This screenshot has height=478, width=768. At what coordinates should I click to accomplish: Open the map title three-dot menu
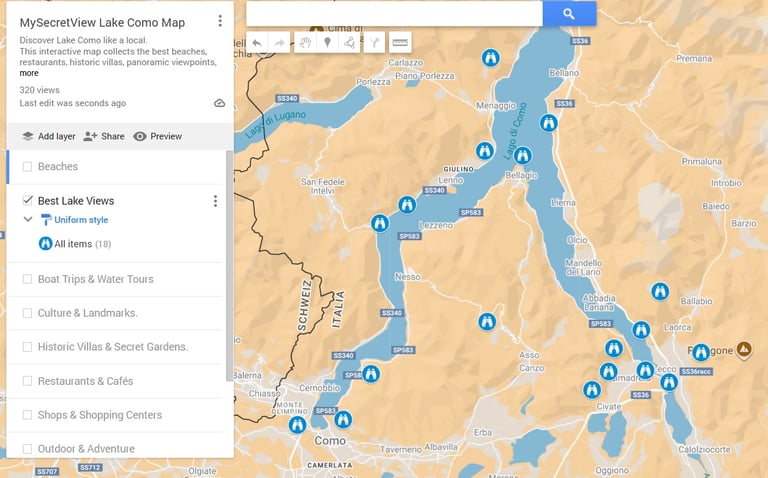click(x=220, y=21)
